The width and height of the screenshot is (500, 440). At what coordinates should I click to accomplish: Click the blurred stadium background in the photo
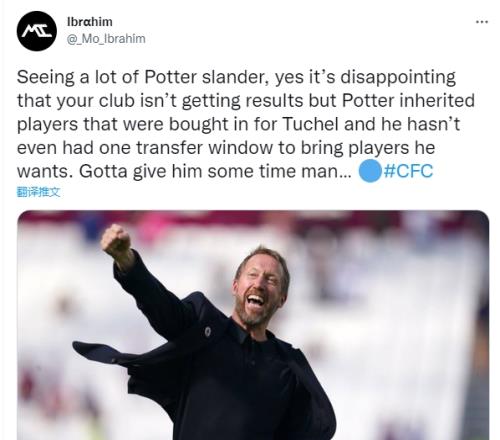400,300
